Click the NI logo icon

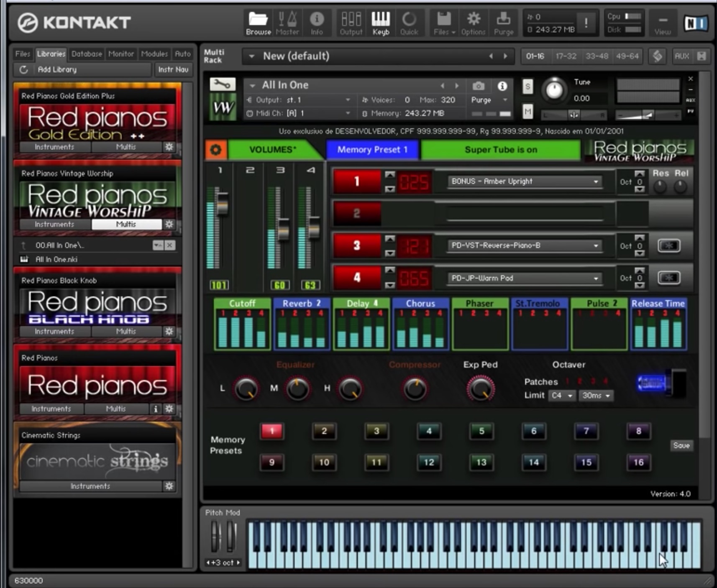[x=696, y=23]
